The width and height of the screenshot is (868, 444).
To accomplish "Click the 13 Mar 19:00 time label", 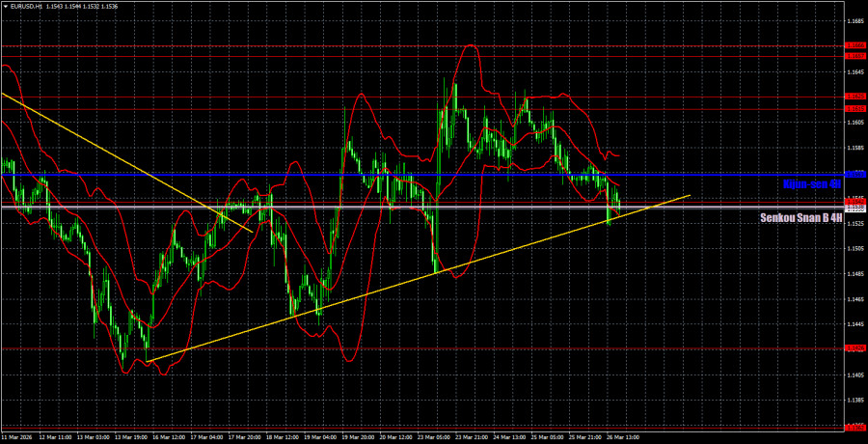I will click(132, 438).
